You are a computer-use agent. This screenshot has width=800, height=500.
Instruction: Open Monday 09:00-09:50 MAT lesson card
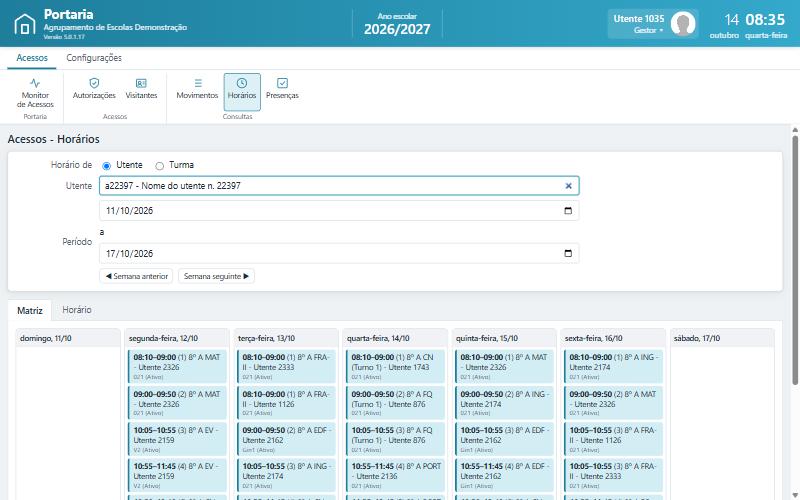click(x=177, y=403)
